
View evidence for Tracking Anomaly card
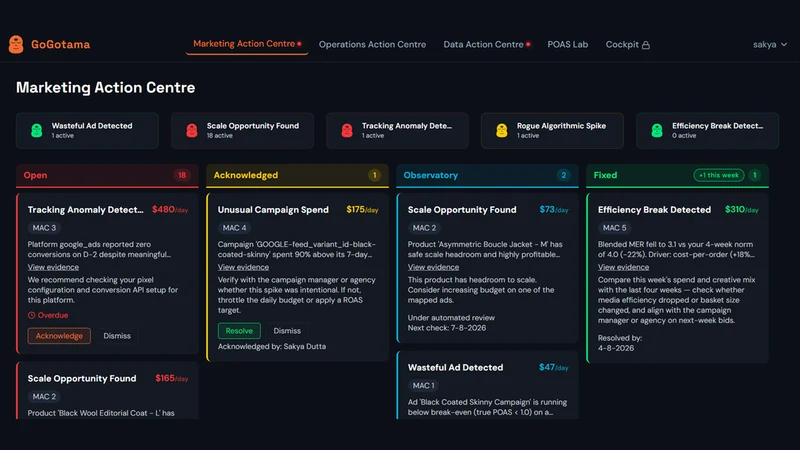pyautogui.click(x=53, y=267)
